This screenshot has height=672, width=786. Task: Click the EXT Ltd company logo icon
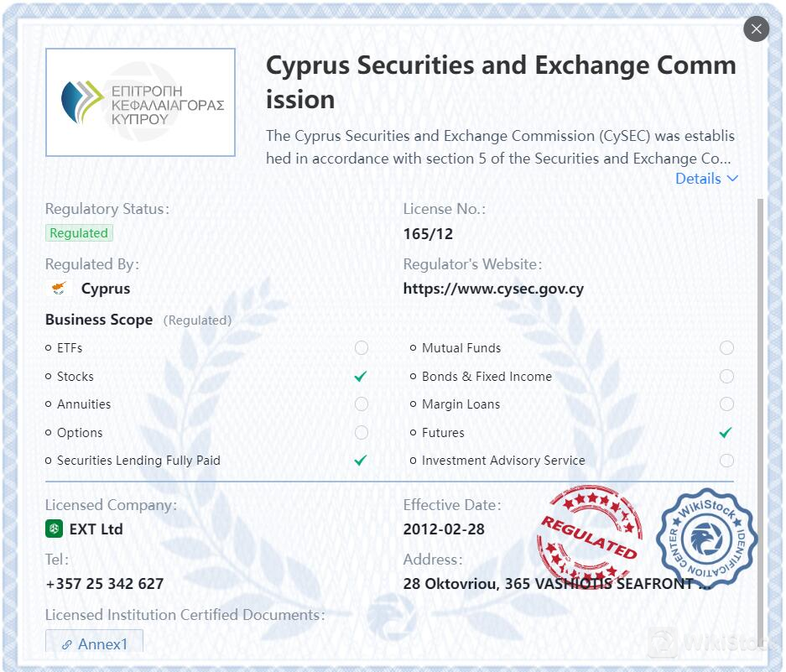point(55,529)
